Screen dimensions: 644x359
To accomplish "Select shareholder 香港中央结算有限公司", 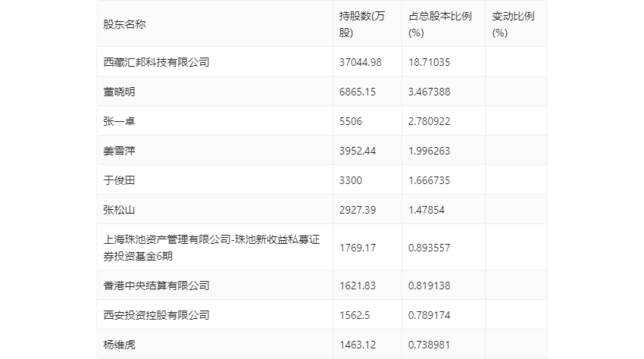I will coord(157,286).
